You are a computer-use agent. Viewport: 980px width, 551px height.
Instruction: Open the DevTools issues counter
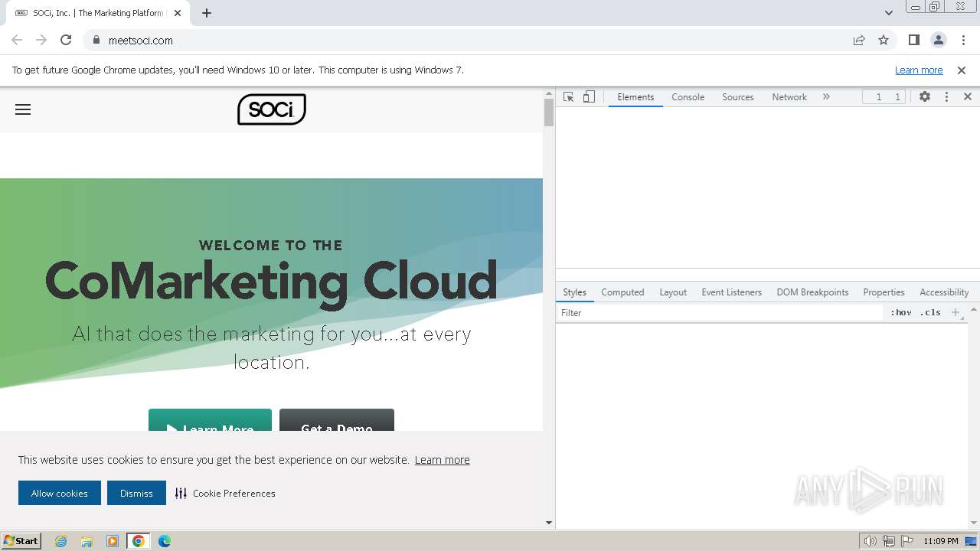(x=884, y=96)
